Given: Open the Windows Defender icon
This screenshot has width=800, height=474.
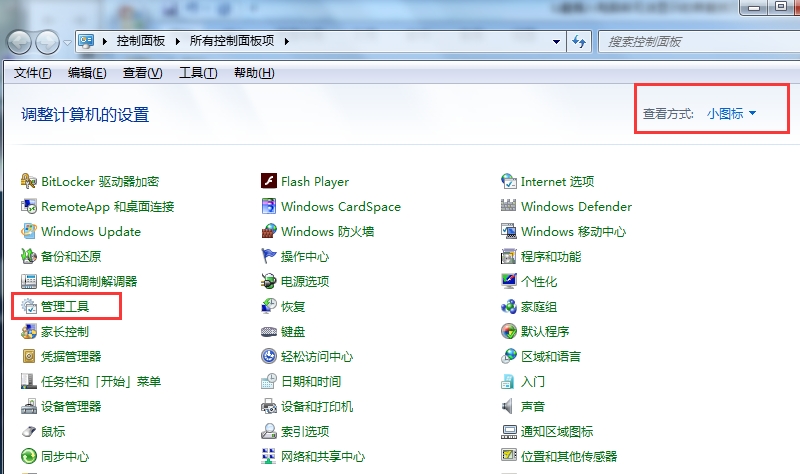Looking at the screenshot, I should pos(509,206).
